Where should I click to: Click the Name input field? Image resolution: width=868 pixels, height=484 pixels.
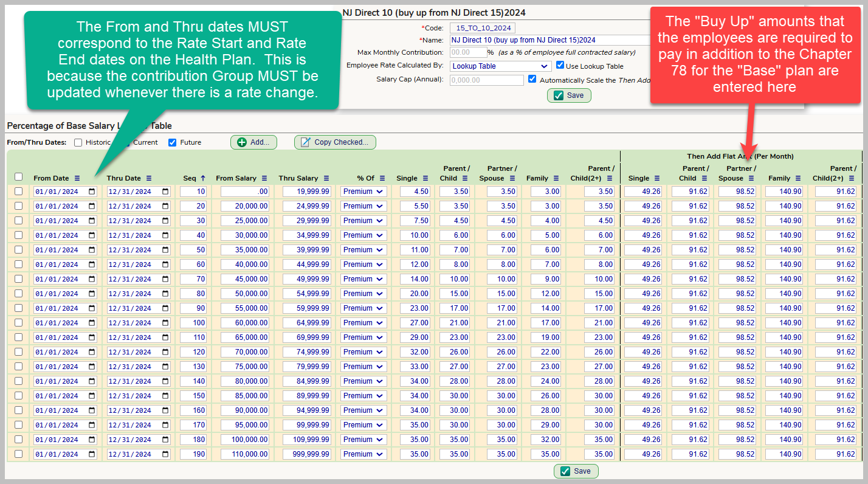(x=550, y=40)
